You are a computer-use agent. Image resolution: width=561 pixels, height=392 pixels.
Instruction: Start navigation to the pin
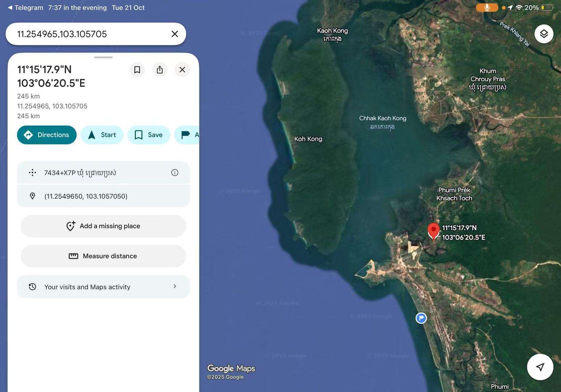(x=102, y=135)
